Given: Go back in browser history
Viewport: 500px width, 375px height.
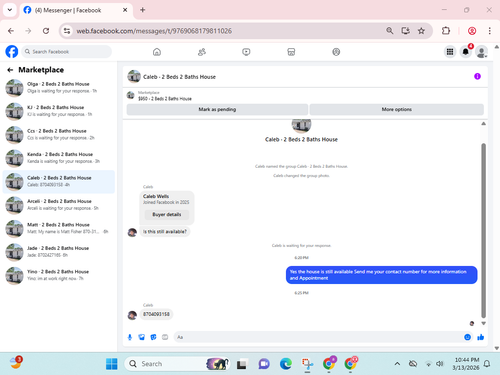Looking at the screenshot, I should 11,31.
